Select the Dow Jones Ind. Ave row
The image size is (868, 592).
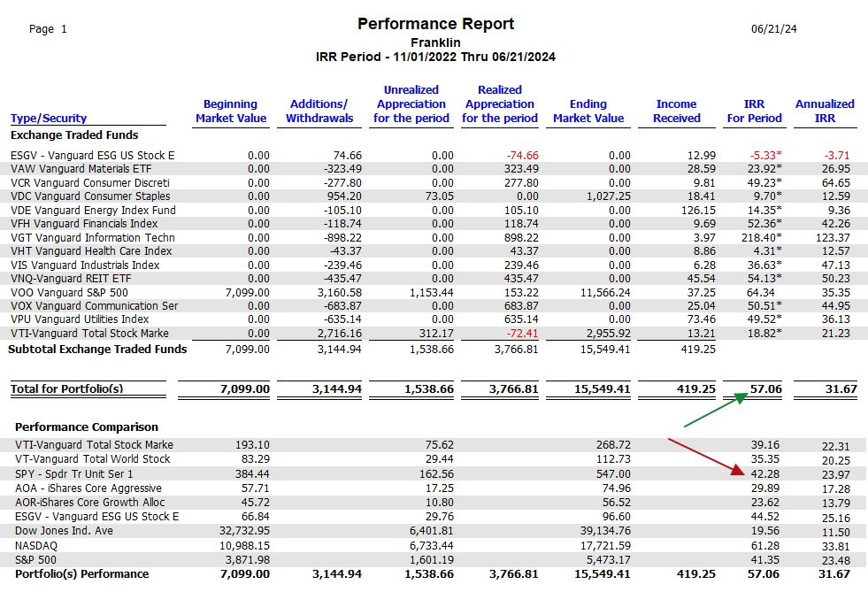[x=434, y=531]
